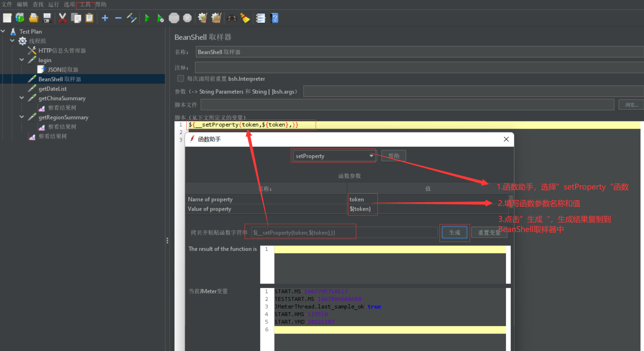Collapse the getChinaSummary node
The height and width of the screenshot is (351, 644).
click(x=22, y=98)
